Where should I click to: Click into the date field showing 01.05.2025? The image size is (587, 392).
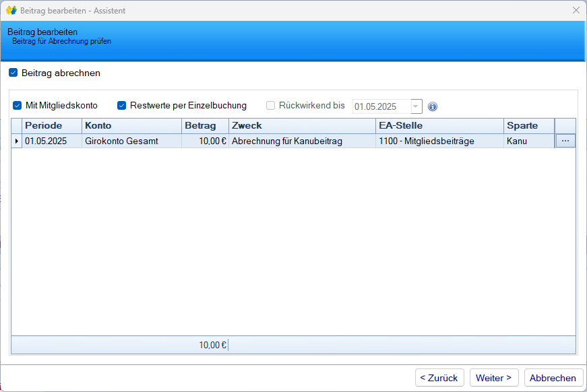click(381, 106)
